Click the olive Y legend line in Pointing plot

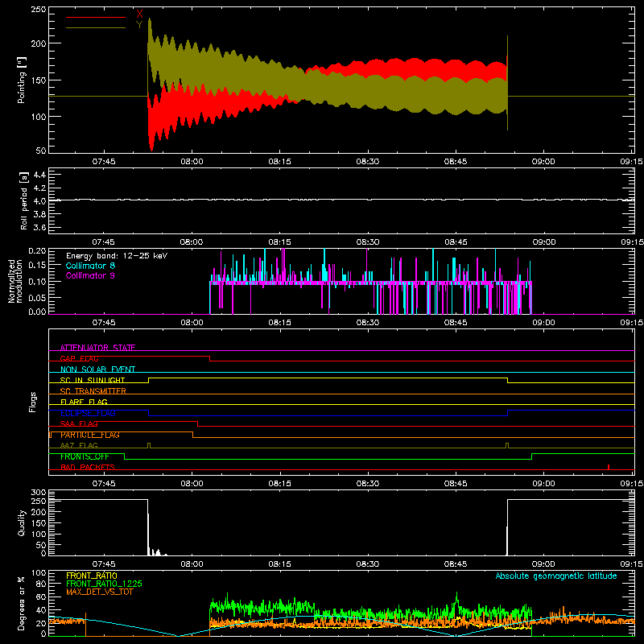click(x=96, y=28)
